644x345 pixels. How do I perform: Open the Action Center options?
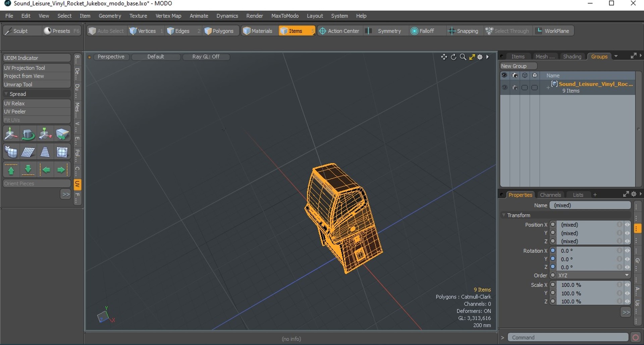(339, 31)
